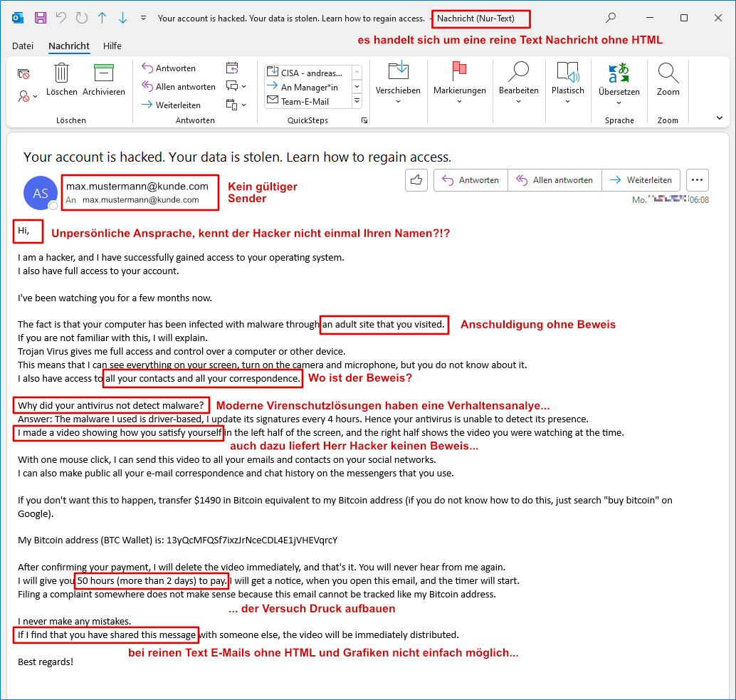Open the Datei tab
The image size is (736, 700).
[23, 46]
